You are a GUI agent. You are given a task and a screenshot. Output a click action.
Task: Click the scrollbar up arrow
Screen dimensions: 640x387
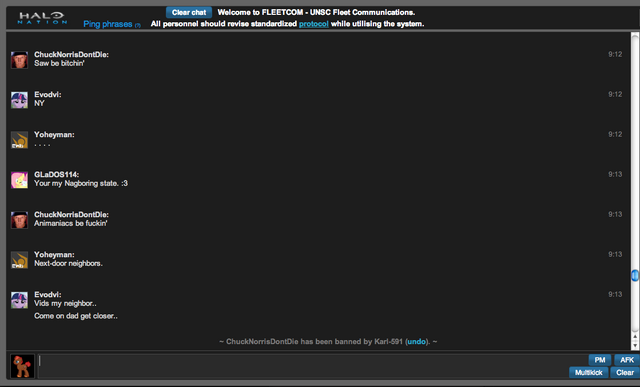point(635,337)
